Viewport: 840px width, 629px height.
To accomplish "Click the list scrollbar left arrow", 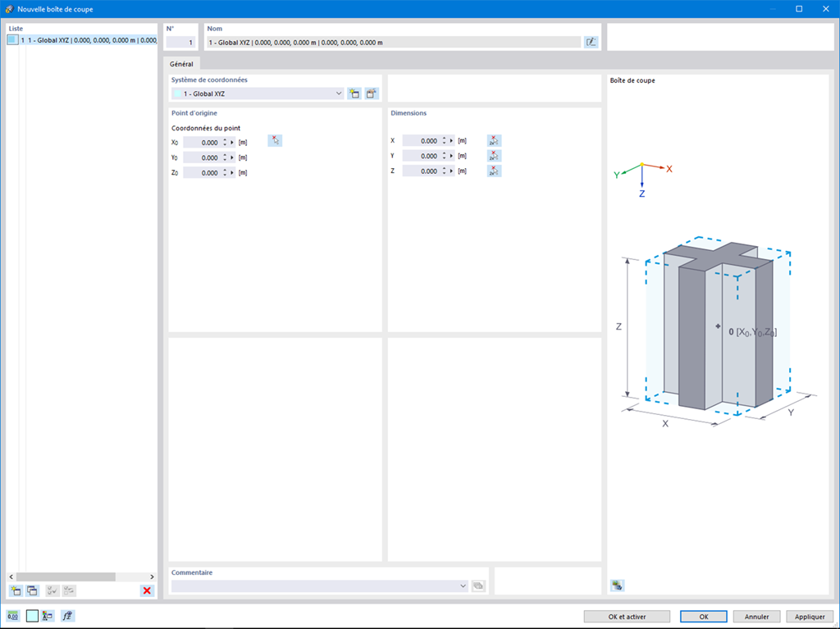I will point(11,577).
